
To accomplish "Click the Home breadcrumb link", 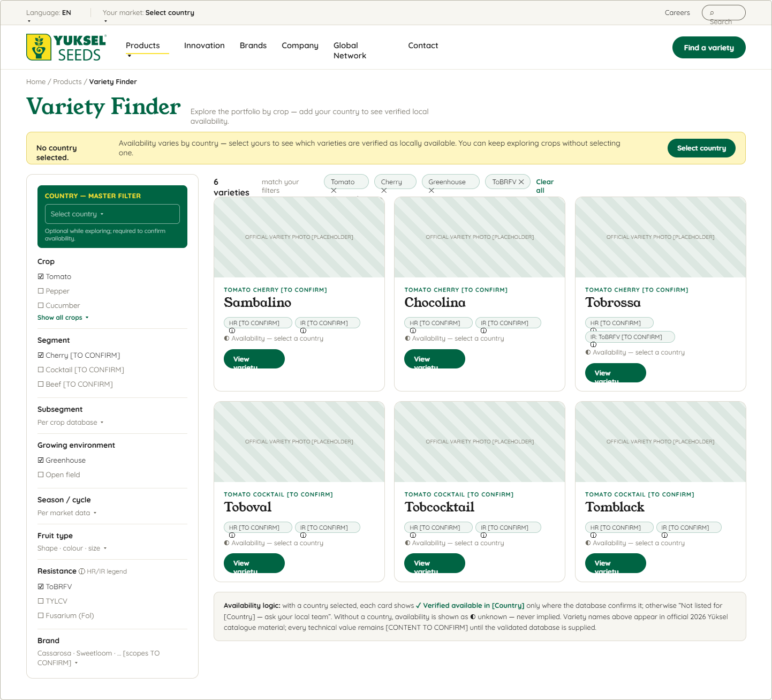I will [36, 82].
